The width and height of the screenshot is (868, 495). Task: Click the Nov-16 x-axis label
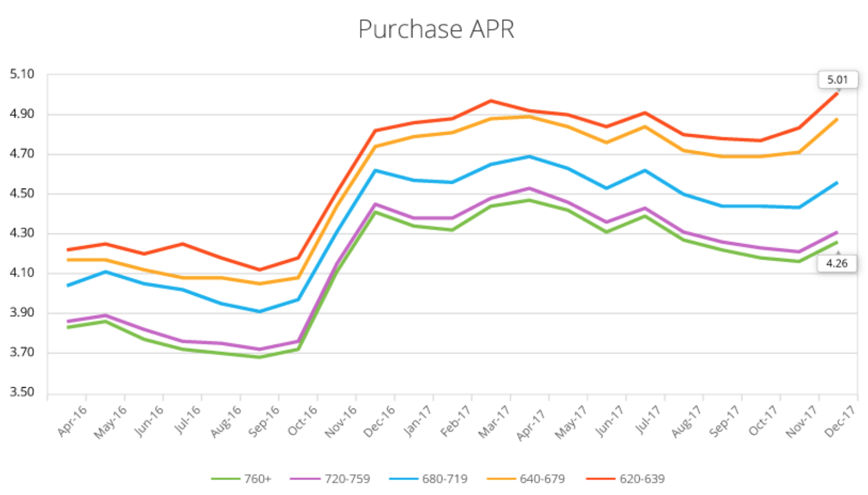coord(341,422)
